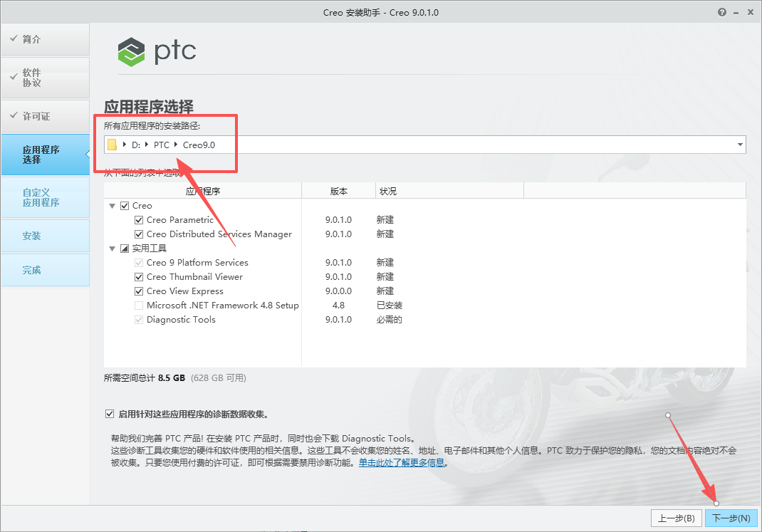Image resolution: width=762 pixels, height=532 pixels.
Task: Open the installation path dropdown
Action: click(x=739, y=145)
